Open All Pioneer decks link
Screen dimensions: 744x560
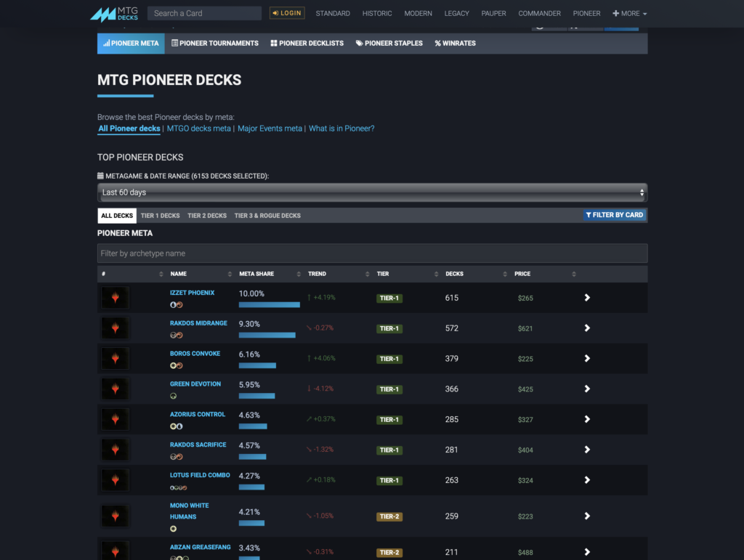129,129
